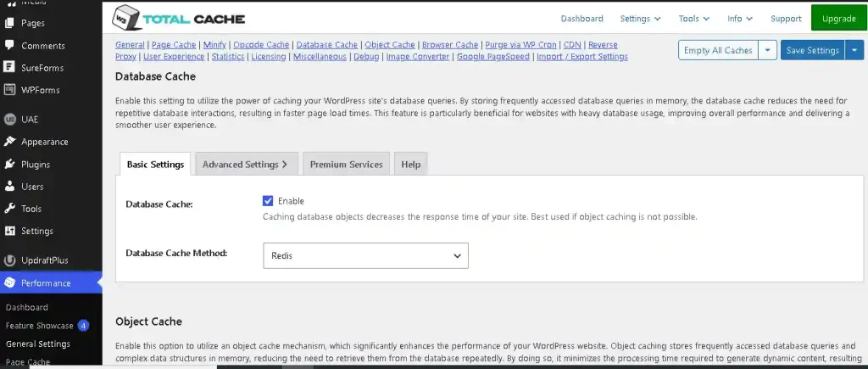This screenshot has height=369, width=868.
Task: Open the Help tab
Action: (411, 165)
